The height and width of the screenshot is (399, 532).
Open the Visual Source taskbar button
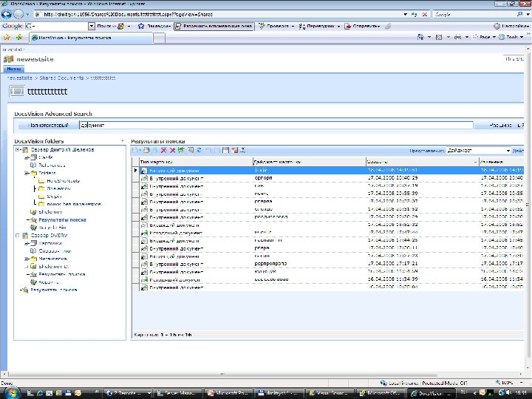(330, 393)
